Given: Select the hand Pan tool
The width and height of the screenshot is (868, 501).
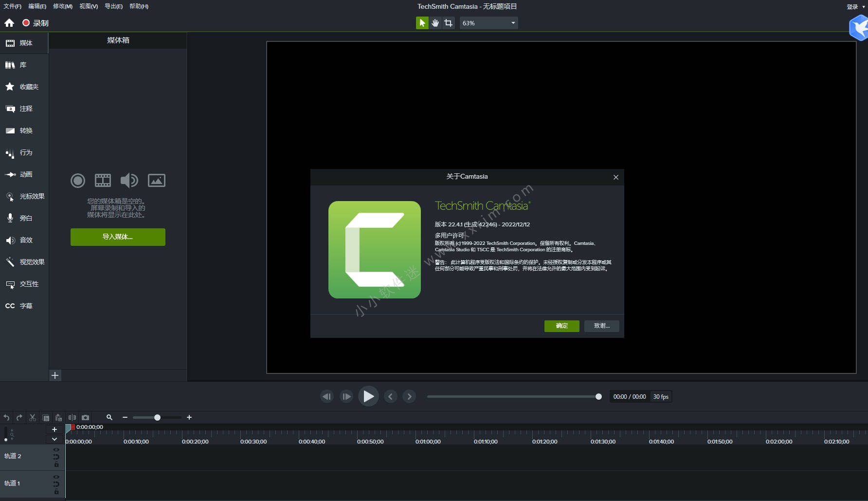Looking at the screenshot, I should point(435,23).
